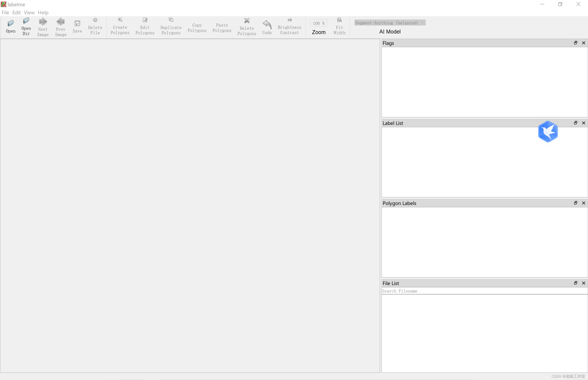Open the View menu

pyautogui.click(x=29, y=13)
